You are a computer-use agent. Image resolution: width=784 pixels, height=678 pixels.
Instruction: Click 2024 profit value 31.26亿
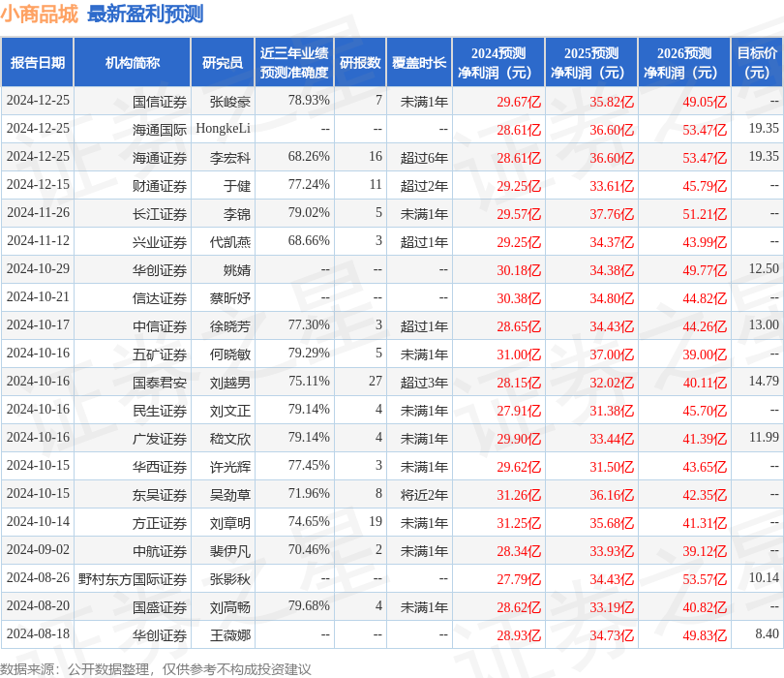pos(519,495)
